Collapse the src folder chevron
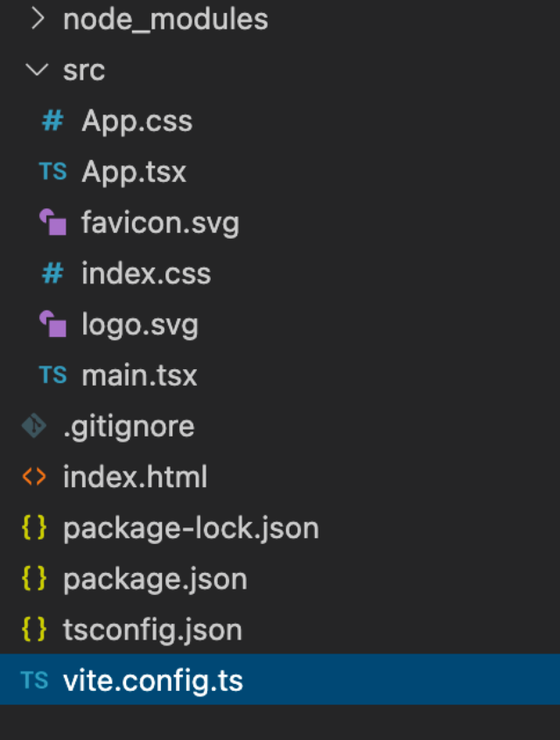Viewport: 560px width, 740px height. [x=37, y=70]
